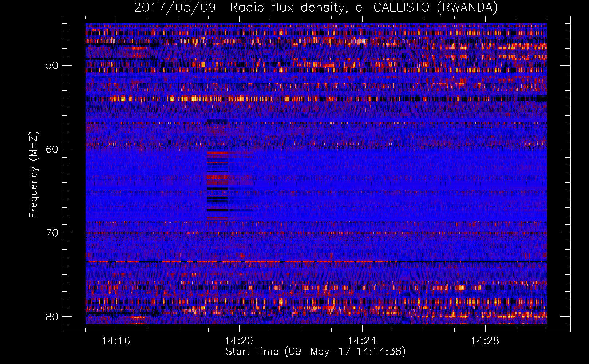The height and width of the screenshot is (364, 589).
Task: Click the 50 frequency tick label
Action: tap(52, 66)
